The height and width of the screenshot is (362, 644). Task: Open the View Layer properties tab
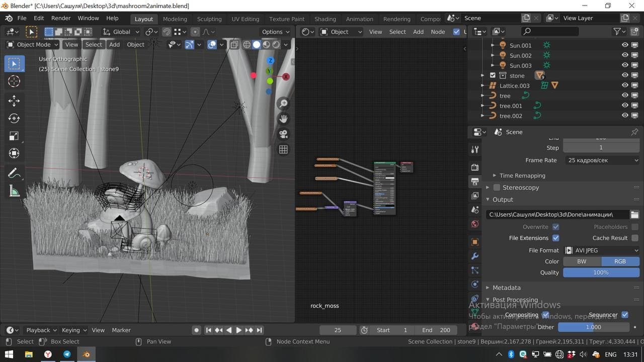point(475,195)
